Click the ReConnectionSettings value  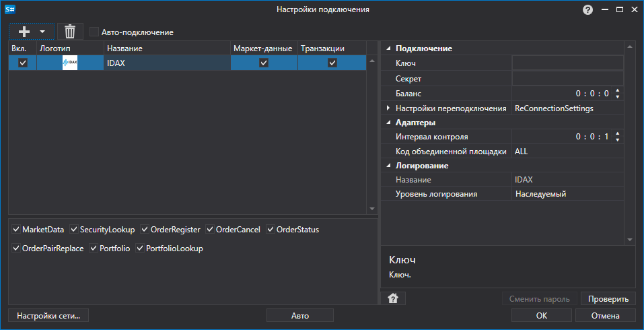point(554,108)
